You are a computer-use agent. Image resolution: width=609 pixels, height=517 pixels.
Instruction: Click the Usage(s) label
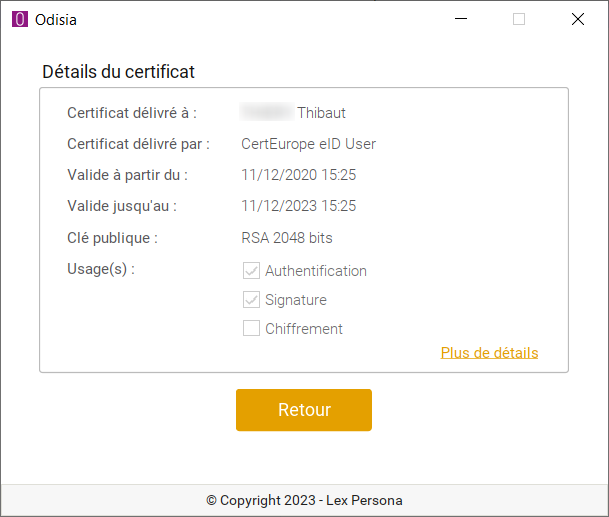coord(101,269)
